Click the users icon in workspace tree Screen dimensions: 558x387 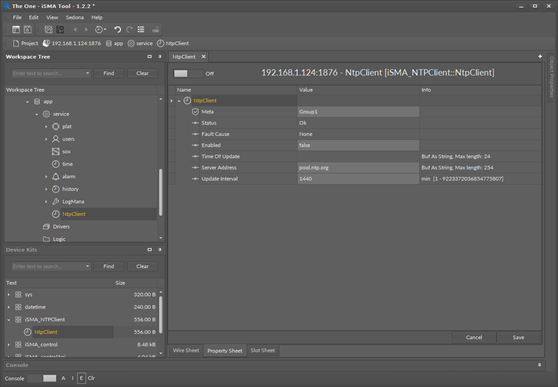pyautogui.click(x=56, y=139)
